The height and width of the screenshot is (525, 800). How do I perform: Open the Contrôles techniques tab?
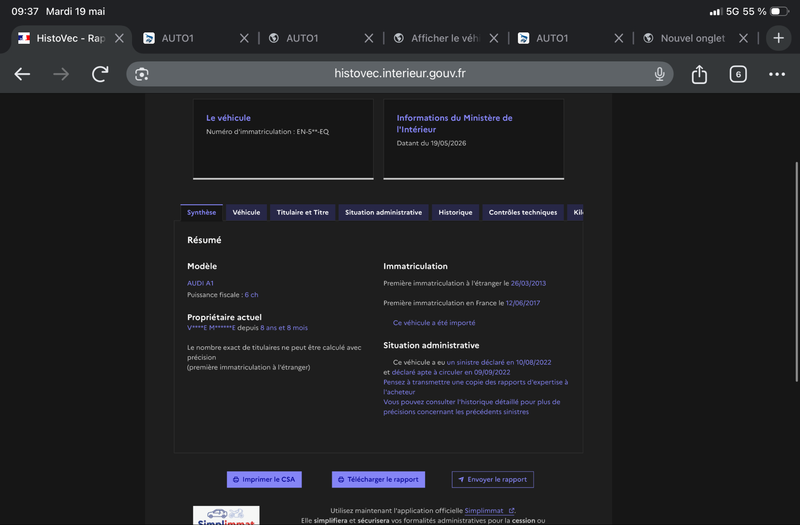[522, 212]
